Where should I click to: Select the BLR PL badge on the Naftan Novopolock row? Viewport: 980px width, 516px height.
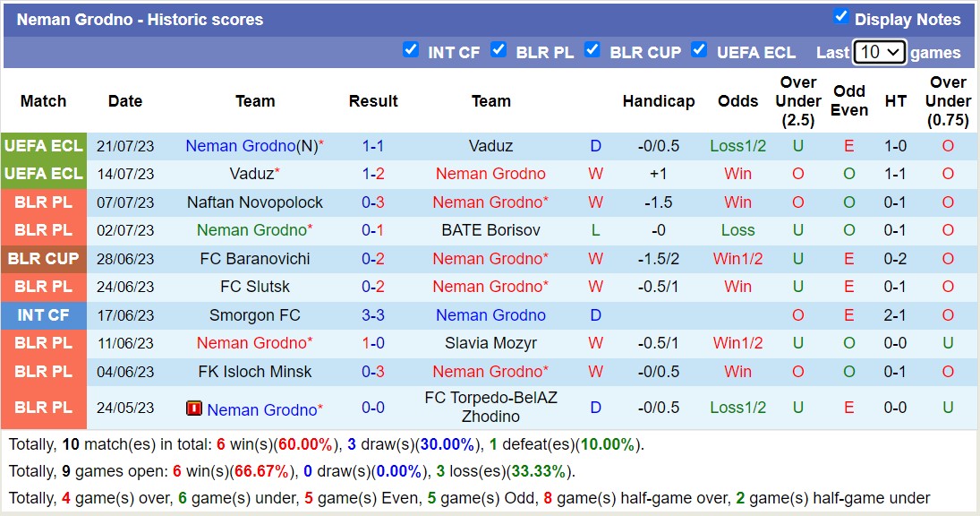tap(44, 202)
